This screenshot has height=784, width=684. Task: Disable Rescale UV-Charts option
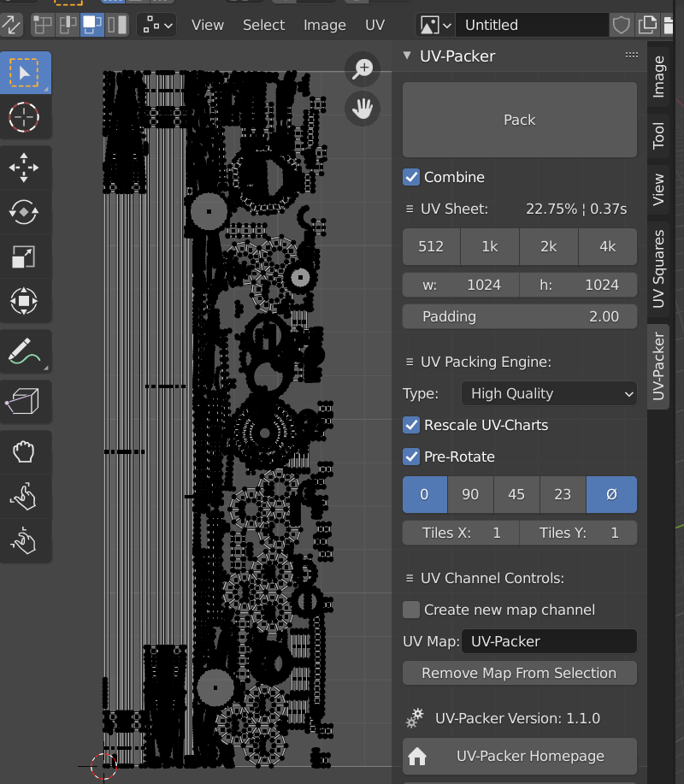tap(411, 425)
